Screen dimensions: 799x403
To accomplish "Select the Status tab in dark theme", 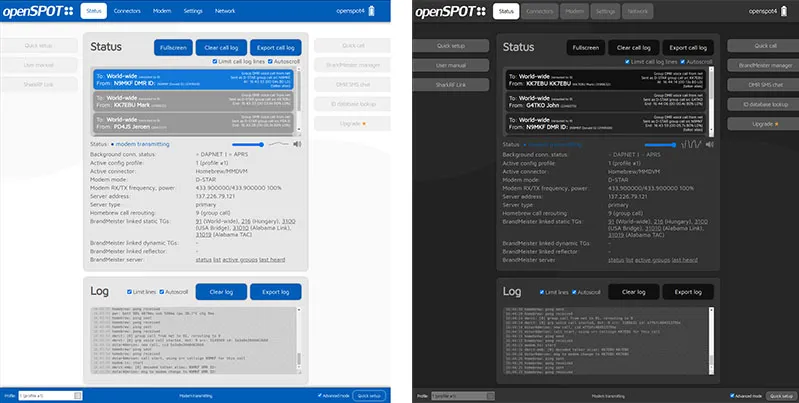I will click(506, 11).
